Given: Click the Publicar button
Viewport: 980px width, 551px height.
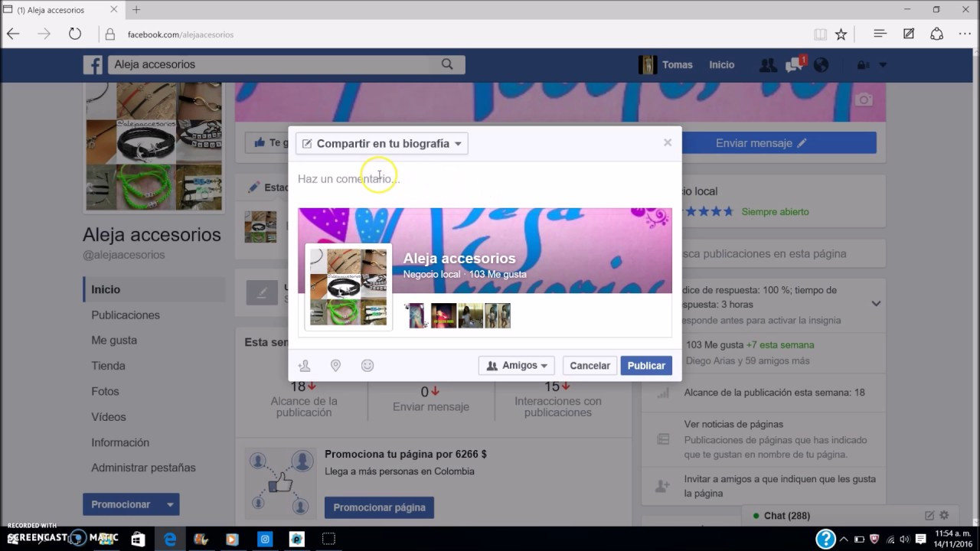Looking at the screenshot, I should (645, 365).
